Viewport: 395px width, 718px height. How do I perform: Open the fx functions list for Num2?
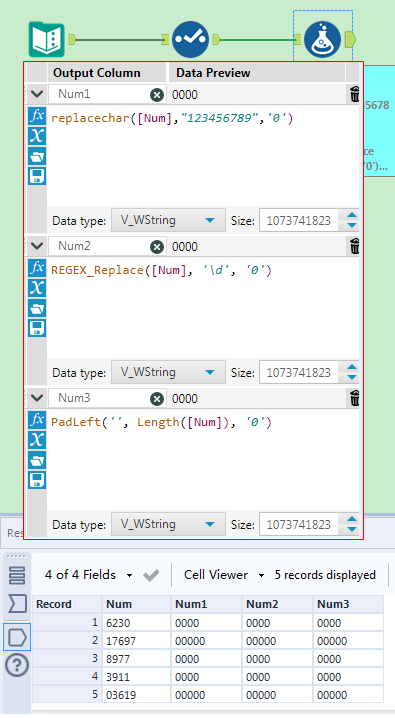tap(37, 268)
